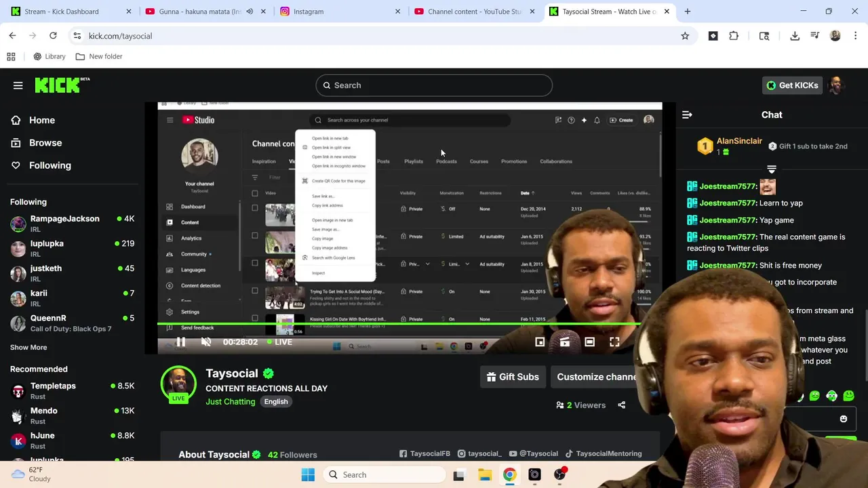Tick the select-all videos checkbox in stream
Image resolution: width=868 pixels, height=488 pixels.
[x=255, y=193]
